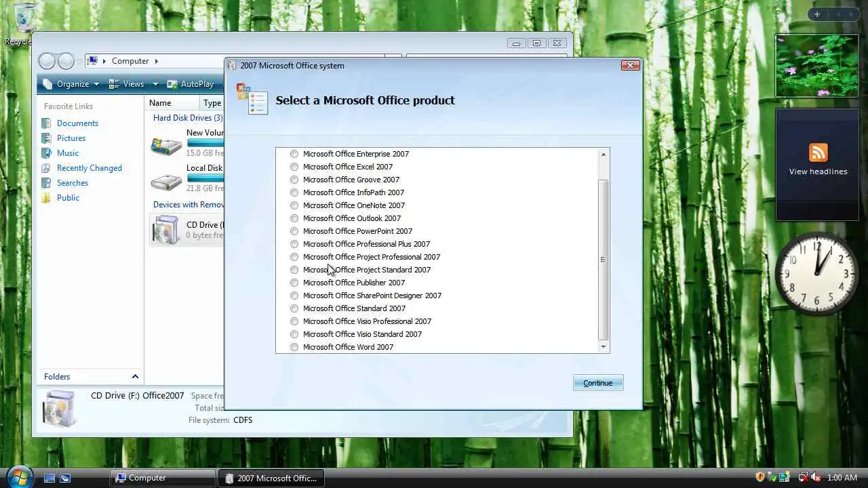The height and width of the screenshot is (488, 868).
Task: Click the plus icon to add sidebar gadgets
Action: click(817, 14)
